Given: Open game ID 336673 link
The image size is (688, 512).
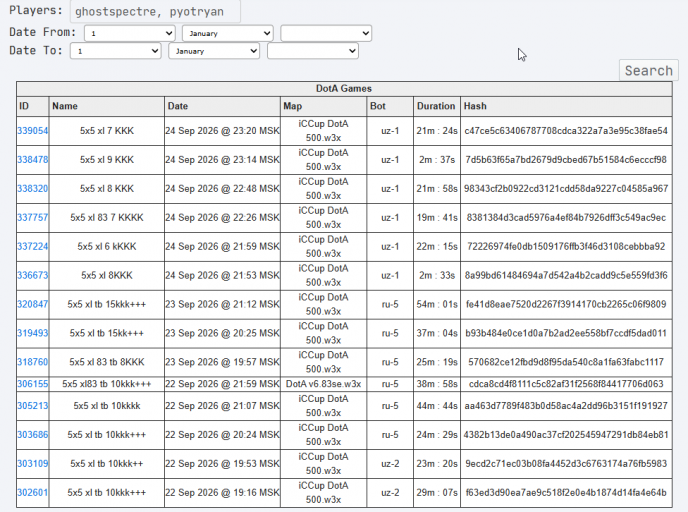Looking at the screenshot, I should click(x=32, y=276).
